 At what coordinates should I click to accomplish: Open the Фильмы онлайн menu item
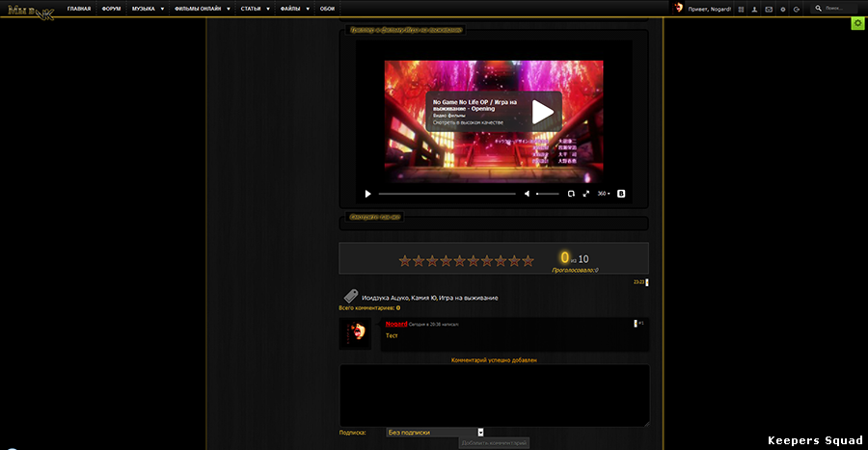click(198, 9)
